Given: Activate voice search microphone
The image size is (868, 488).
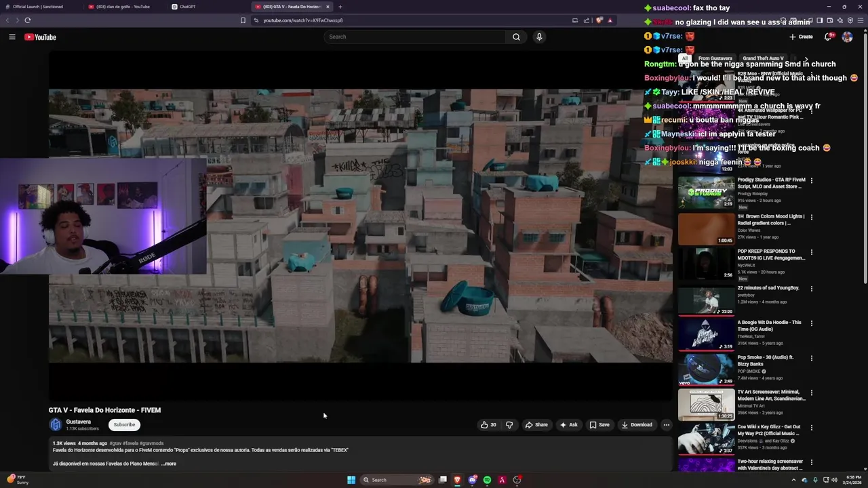Looking at the screenshot, I should (x=539, y=37).
